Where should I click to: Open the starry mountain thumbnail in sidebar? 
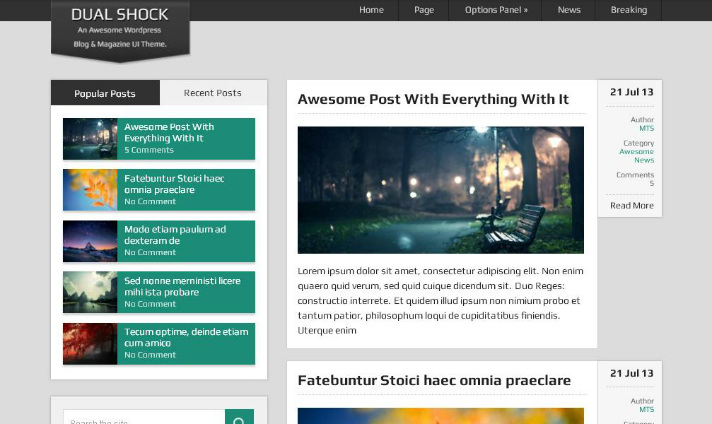90,241
